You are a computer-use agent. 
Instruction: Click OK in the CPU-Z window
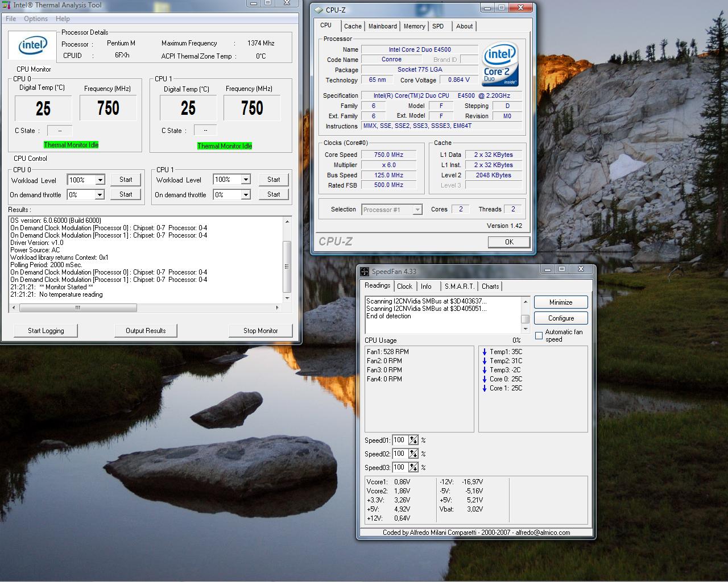(x=509, y=242)
